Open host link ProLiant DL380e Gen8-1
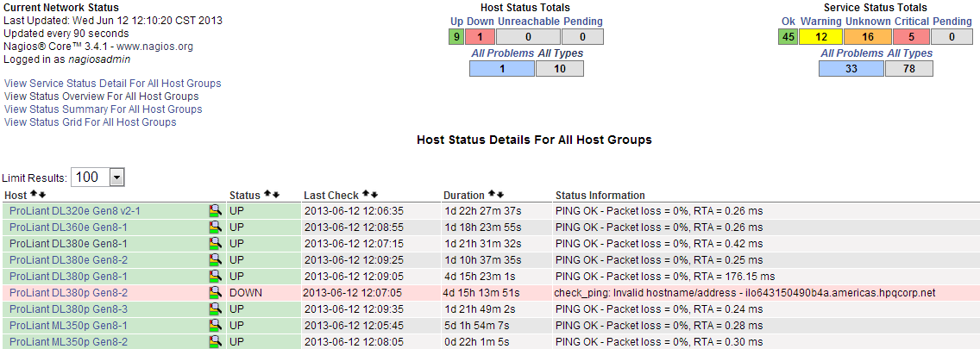 pos(69,244)
